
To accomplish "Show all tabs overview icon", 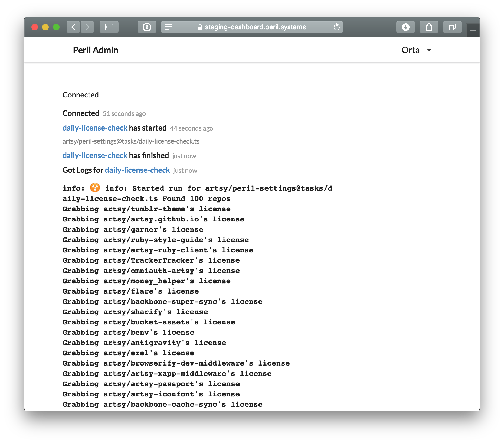I will pyautogui.click(x=452, y=27).
